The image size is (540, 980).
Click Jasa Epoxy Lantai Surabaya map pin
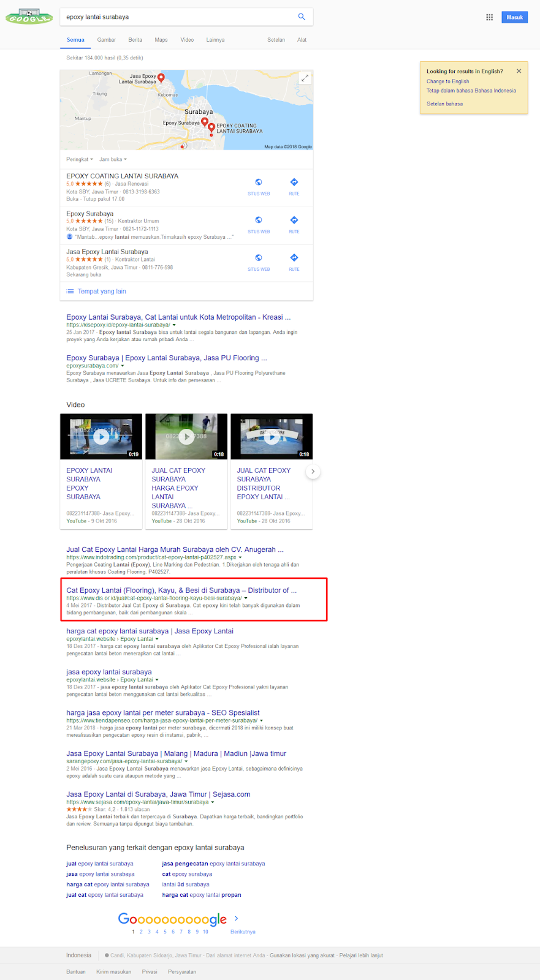tap(161, 78)
